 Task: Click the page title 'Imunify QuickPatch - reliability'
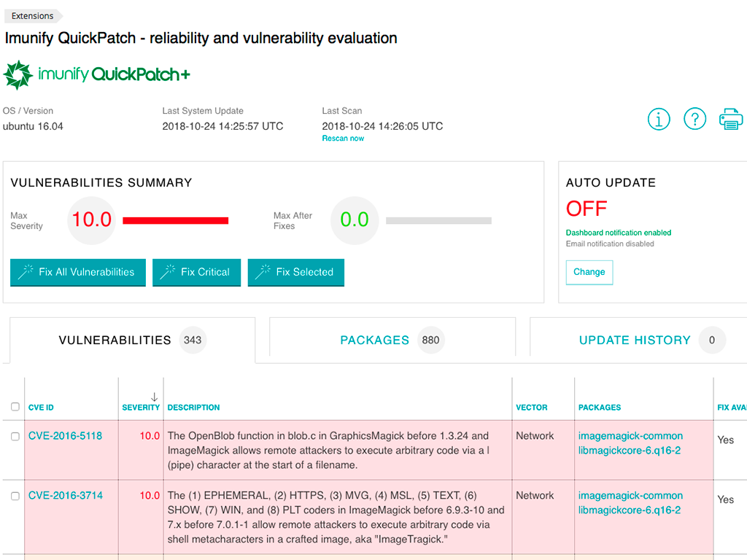coord(201,38)
